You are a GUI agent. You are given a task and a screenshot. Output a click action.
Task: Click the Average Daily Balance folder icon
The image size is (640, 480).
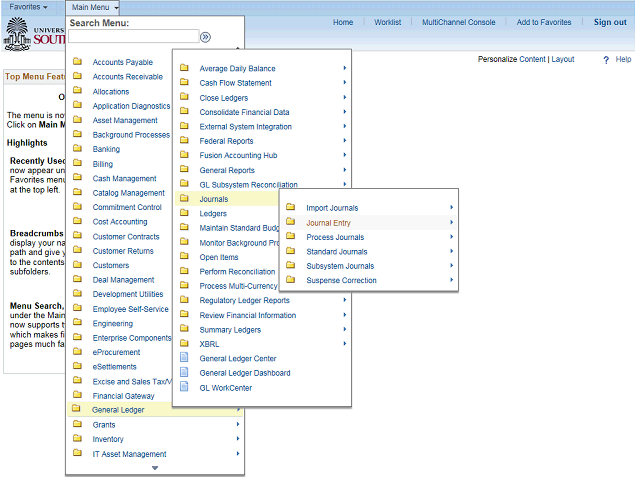[183, 68]
